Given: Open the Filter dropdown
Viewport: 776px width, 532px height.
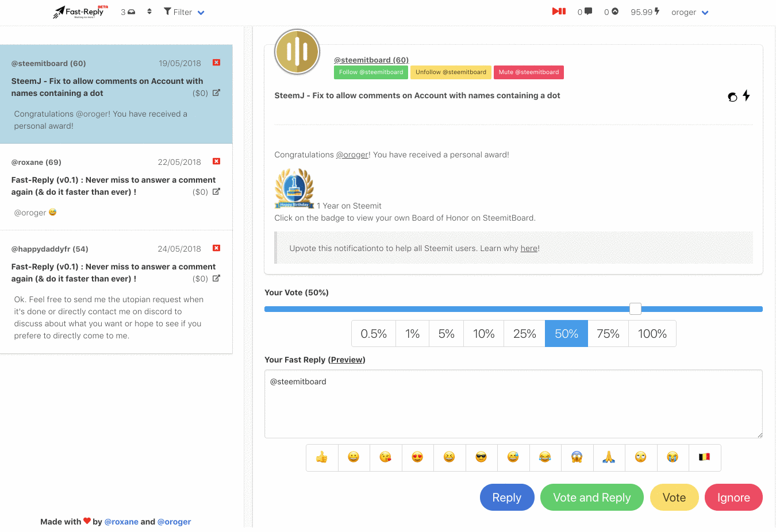Looking at the screenshot, I should click(x=184, y=11).
